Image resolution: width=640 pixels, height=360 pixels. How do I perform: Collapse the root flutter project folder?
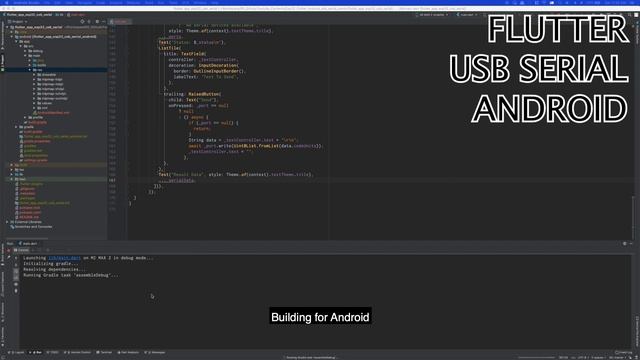pyautogui.click(x=8, y=27)
